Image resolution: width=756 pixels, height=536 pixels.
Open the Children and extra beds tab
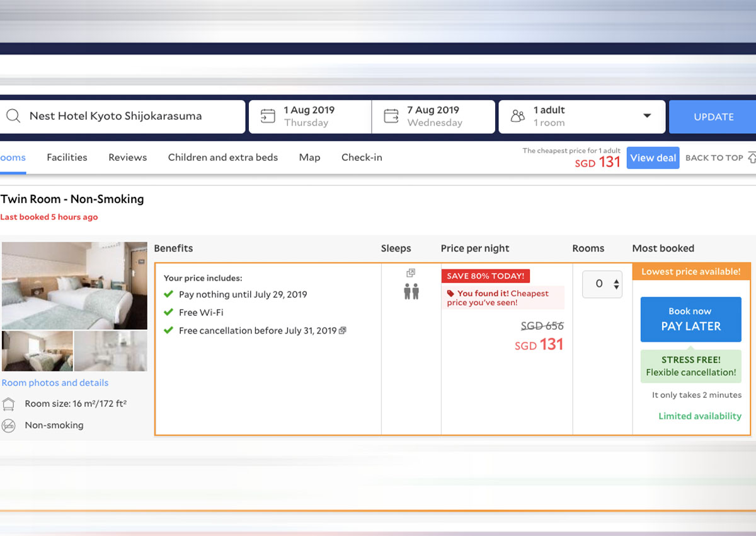pyautogui.click(x=222, y=158)
